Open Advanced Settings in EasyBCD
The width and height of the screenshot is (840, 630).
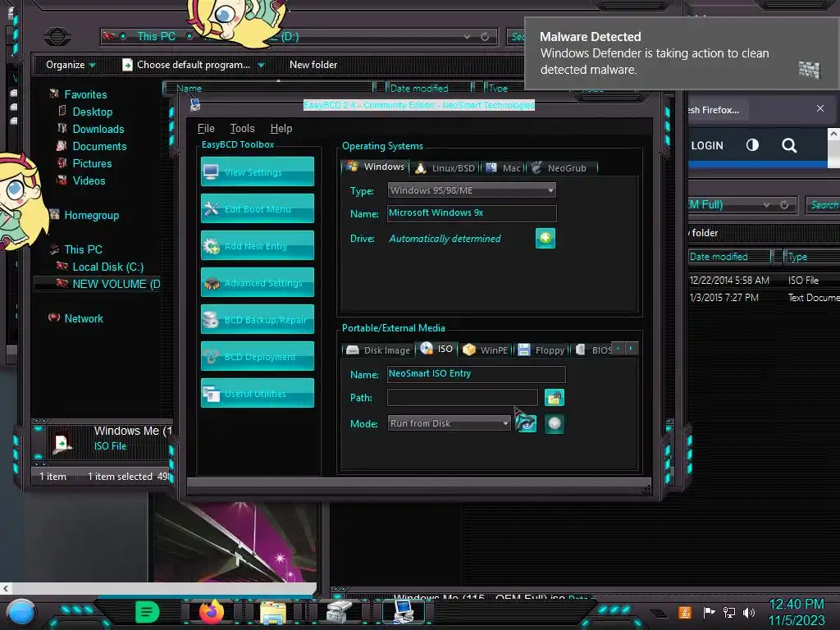[257, 283]
